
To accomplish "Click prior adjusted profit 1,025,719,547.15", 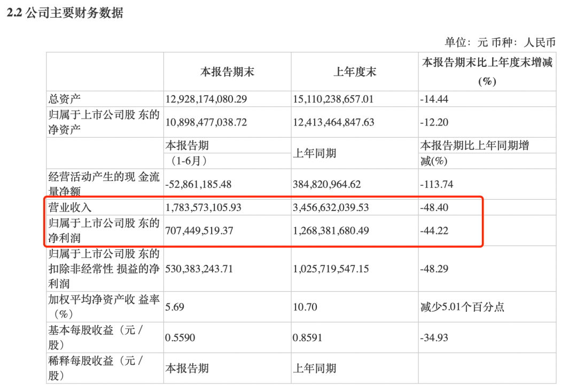I will (x=331, y=269).
